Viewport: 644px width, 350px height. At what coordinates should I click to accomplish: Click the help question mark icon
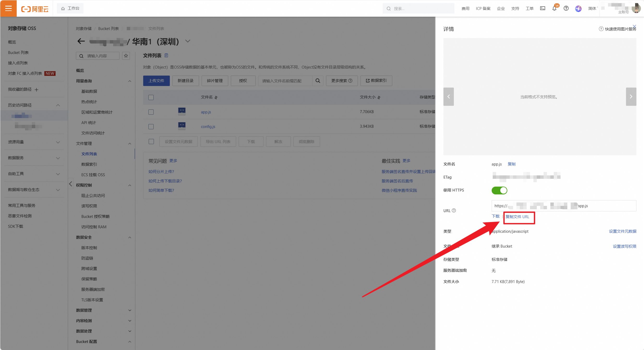(566, 8)
